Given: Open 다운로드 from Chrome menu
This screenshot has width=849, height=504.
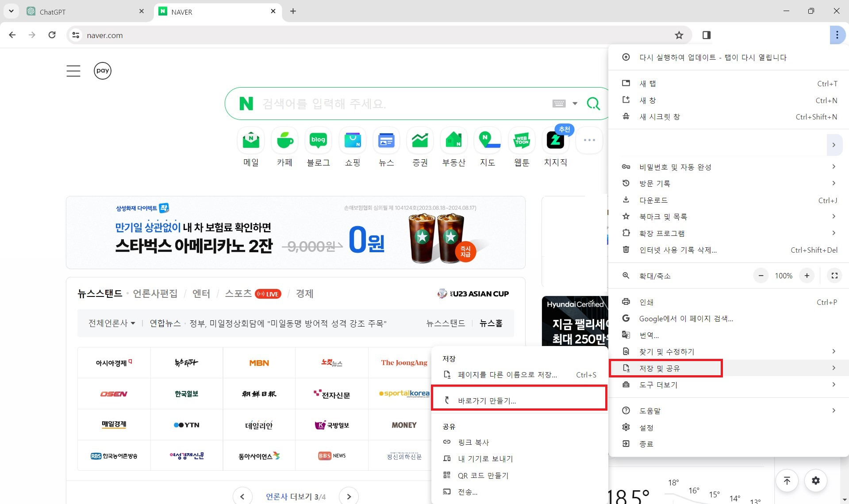Looking at the screenshot, I should 729,200.
